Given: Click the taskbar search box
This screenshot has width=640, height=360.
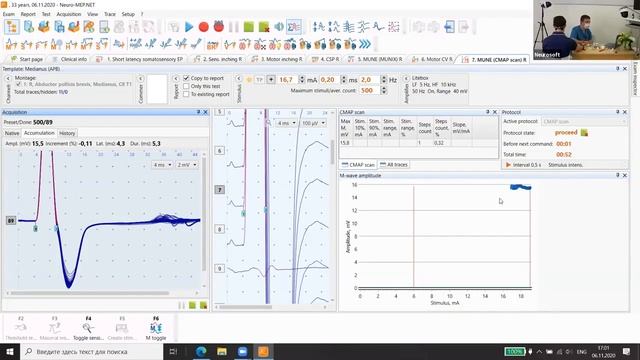Looking at the screenshot, I should pos(91,351).
